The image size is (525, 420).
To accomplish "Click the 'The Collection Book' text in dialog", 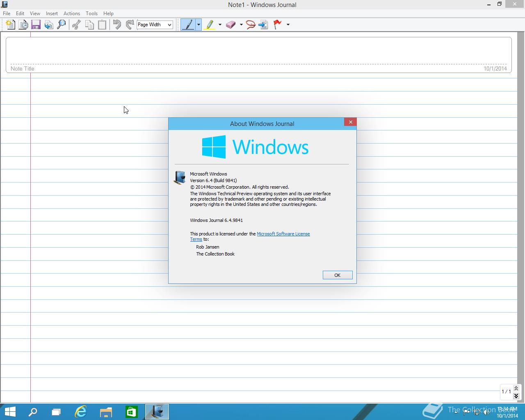I will coord(215,254).
